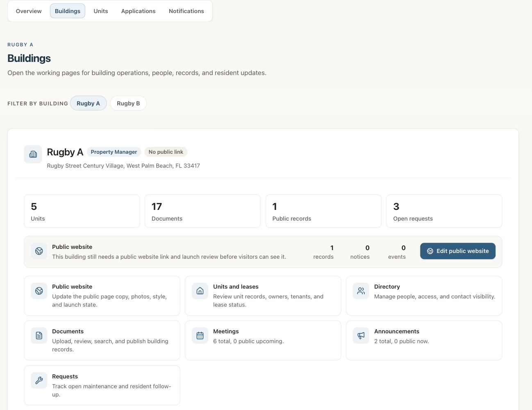The width and height of the screenshot is (532, 410).
Task: Click the people icon for Directory
Action: pyautogui.click(x=361, y=291)
